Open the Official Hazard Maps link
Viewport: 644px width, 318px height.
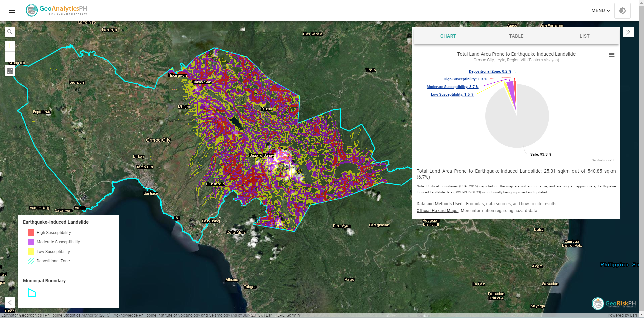pyautogui.click(x=437, y=211)
